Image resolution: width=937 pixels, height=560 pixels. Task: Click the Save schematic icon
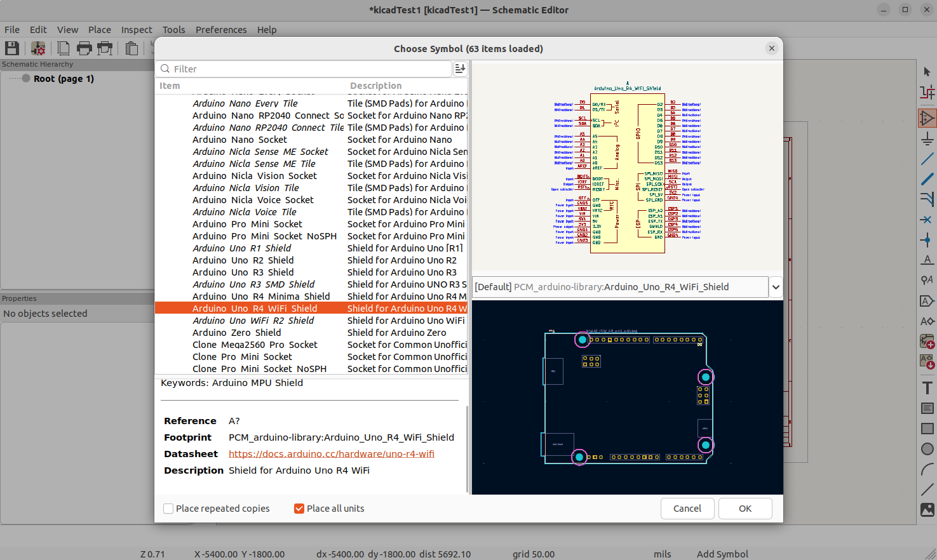tap(11, 48)
